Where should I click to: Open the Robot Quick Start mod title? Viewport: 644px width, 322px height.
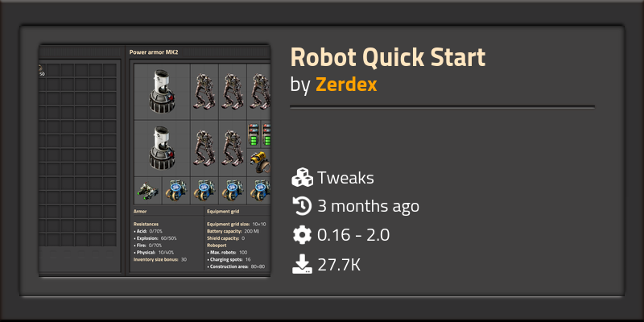pyautogui.click(x=387, y=58)
